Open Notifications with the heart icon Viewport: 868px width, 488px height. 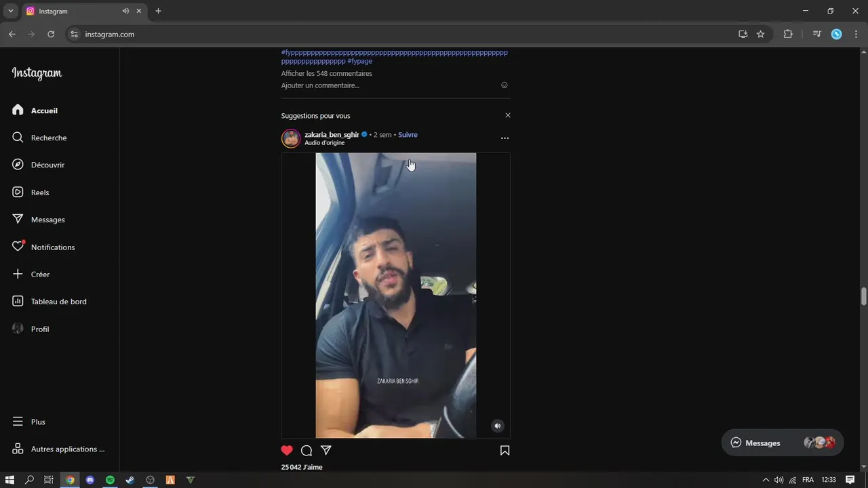(x=53, y=247)
